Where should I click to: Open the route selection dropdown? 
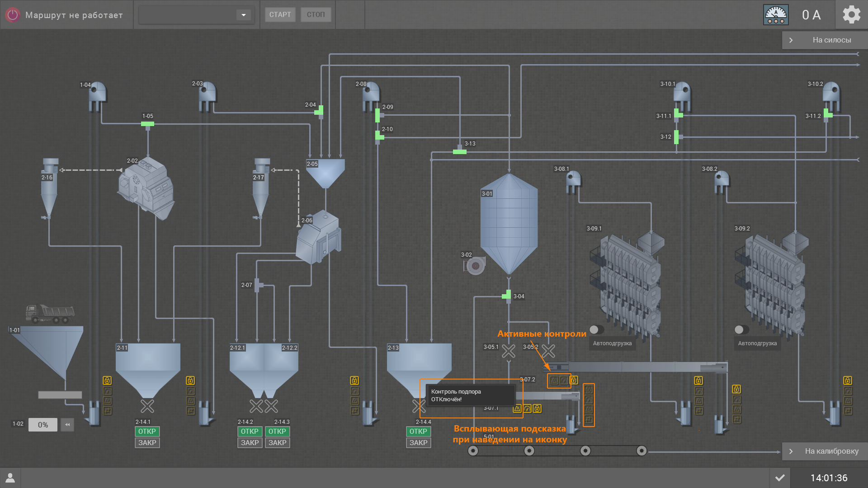point(243,15)
